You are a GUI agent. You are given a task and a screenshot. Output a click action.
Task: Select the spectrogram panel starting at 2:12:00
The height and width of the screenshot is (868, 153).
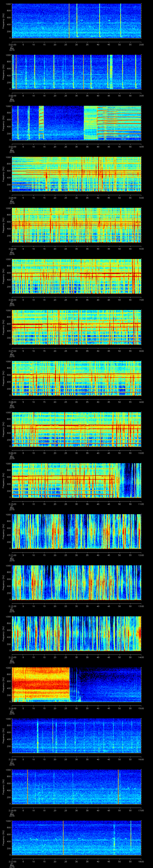point(77,582)
